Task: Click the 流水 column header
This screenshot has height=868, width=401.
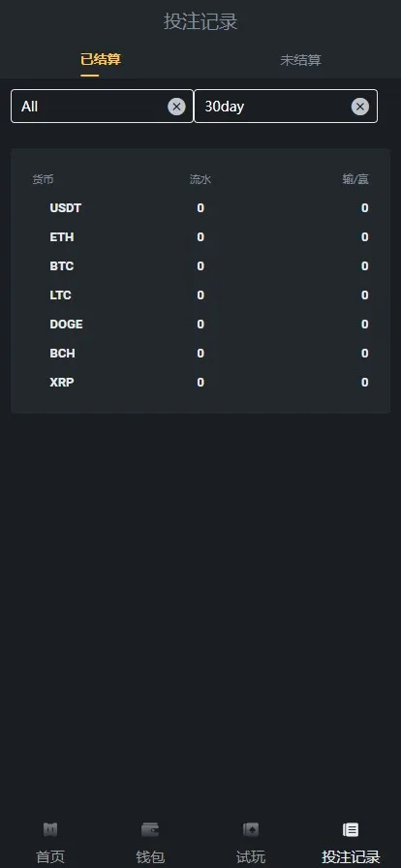Action: (200, 179)
